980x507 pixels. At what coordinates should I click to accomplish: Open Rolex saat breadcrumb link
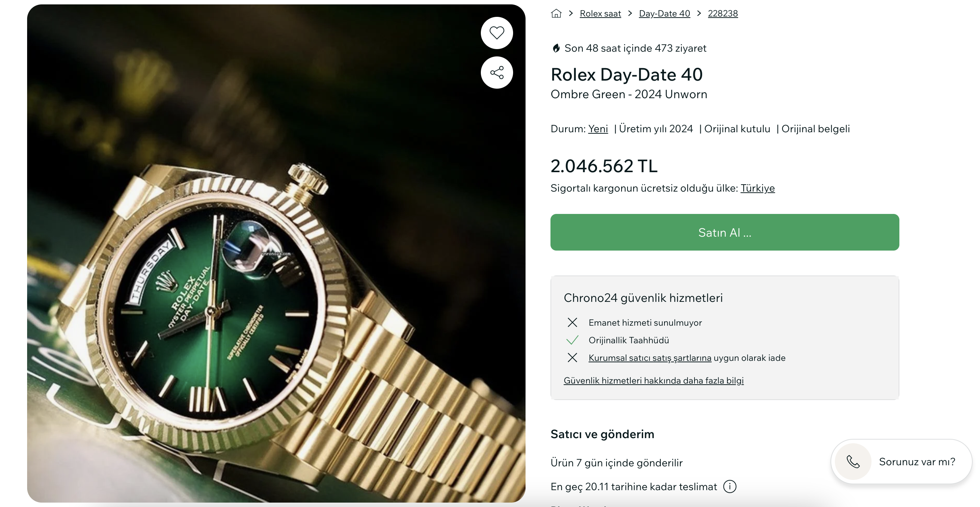(600, 14)
